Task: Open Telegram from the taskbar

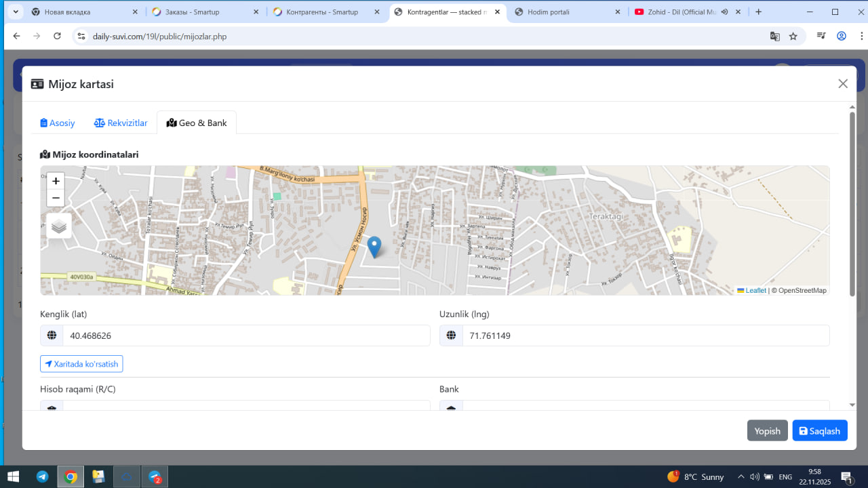Action: pos(42,476)
